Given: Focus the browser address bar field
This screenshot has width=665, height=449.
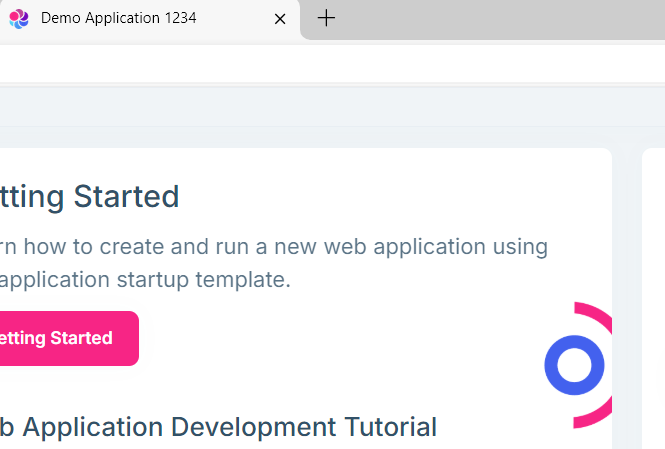Looking at the screenshot, I should click(300, 64).
